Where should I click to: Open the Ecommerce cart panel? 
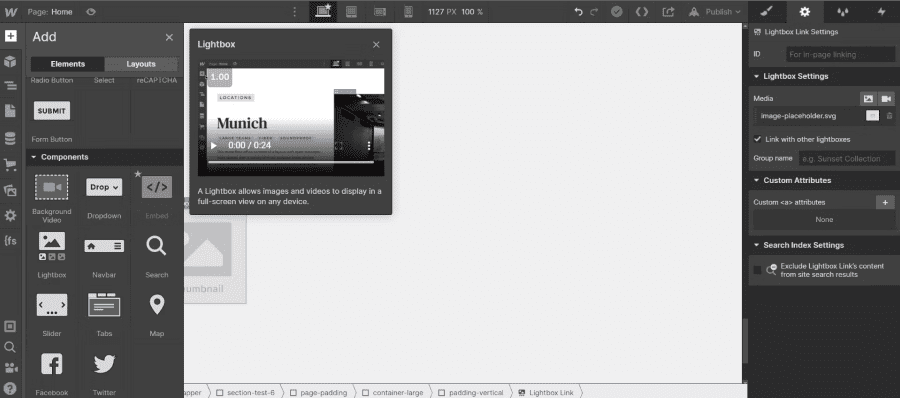[x=10, y=165]
